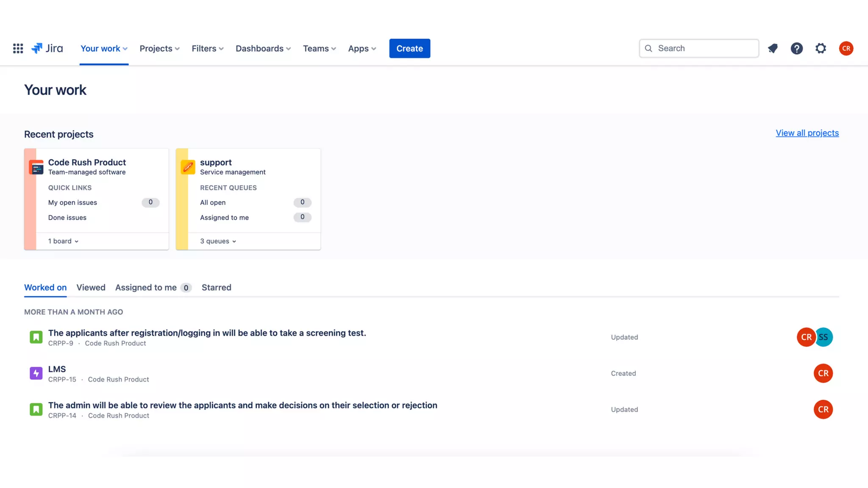Expand the Filters dropdown menu
The height and width of the screenshot is (488, 868).
(x=207, y=48)
